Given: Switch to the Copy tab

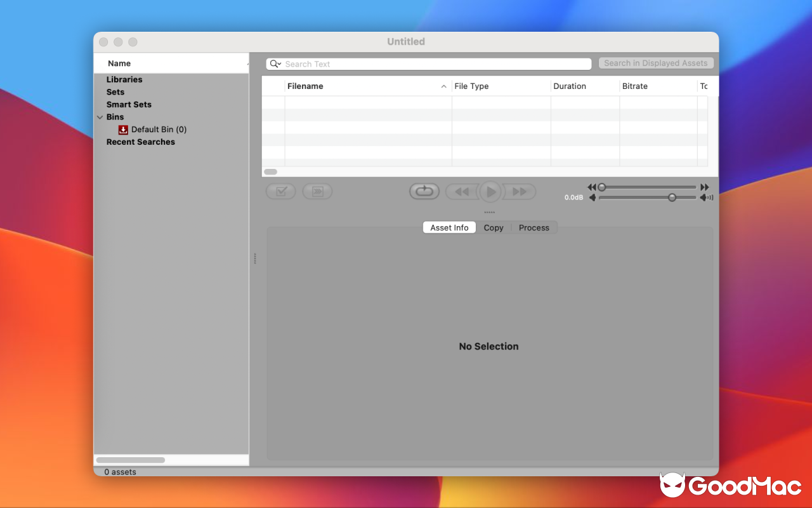Looking at the screenshot, I should pos(494,227).
